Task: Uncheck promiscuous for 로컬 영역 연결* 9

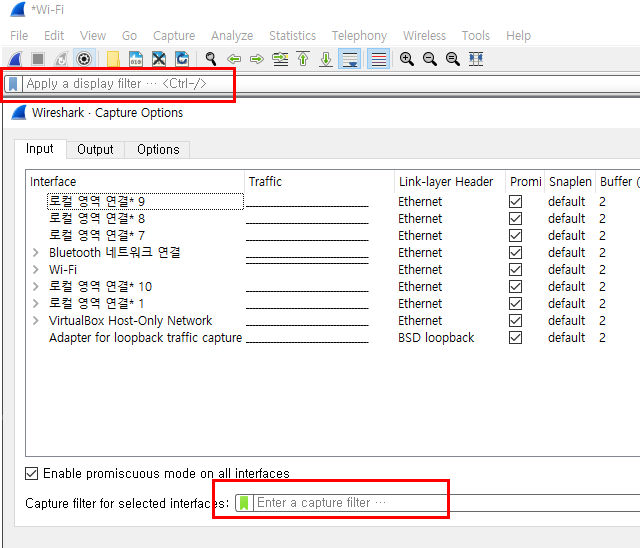Action: click(x=516, y=202)
